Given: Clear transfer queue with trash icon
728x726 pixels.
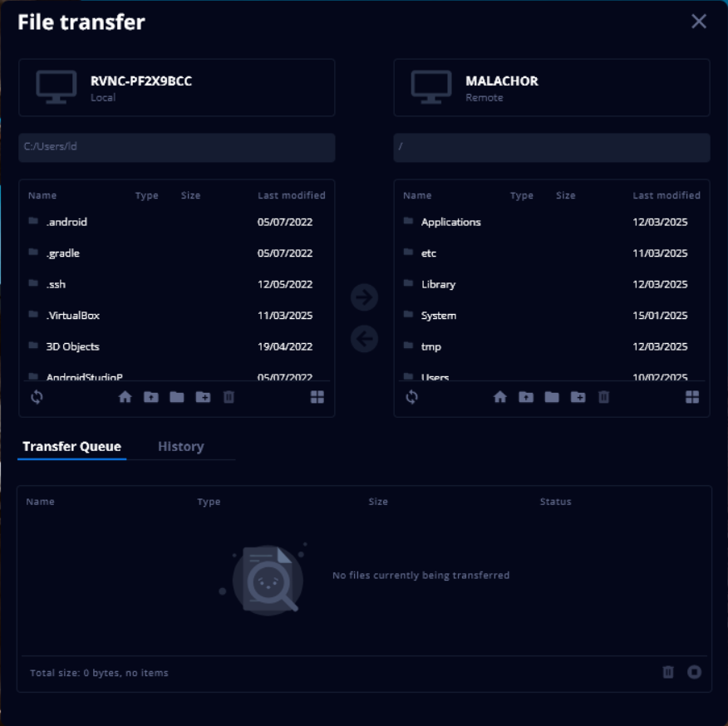Looking at the screenshot, I should click(x=668, y=672).
